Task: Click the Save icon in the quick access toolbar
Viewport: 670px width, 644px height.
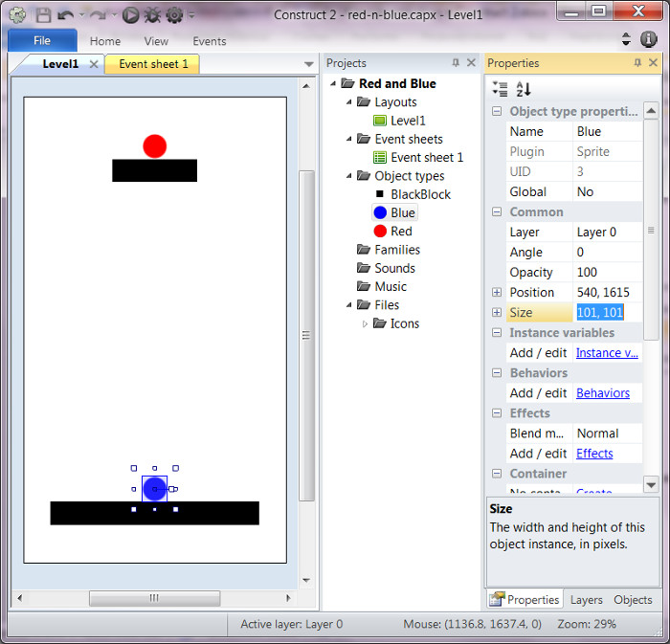Action: [43, 14]
